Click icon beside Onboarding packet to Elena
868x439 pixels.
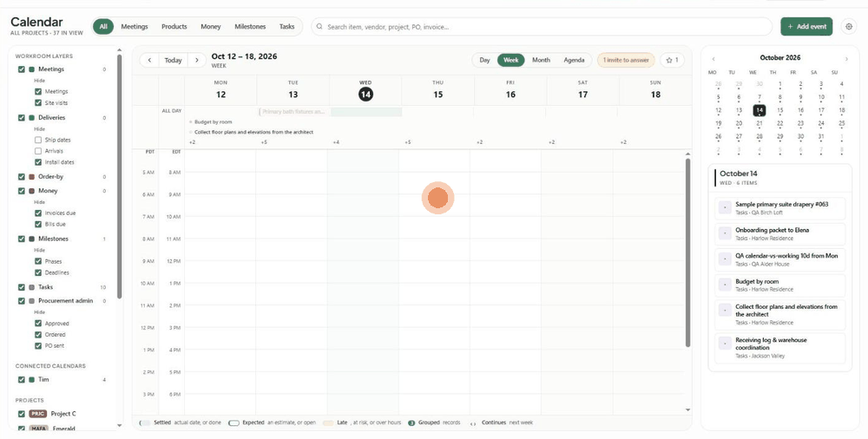tap(725, 233)
